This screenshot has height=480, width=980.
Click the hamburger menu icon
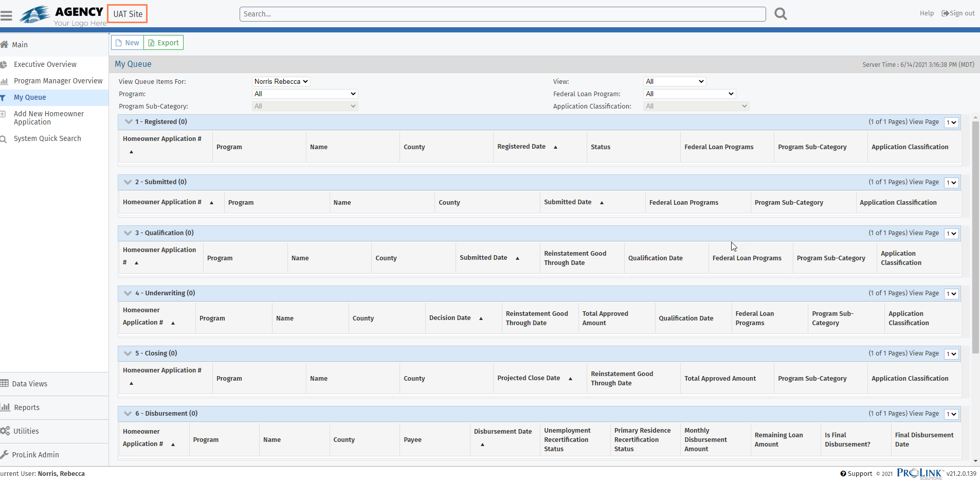point(6,16)
